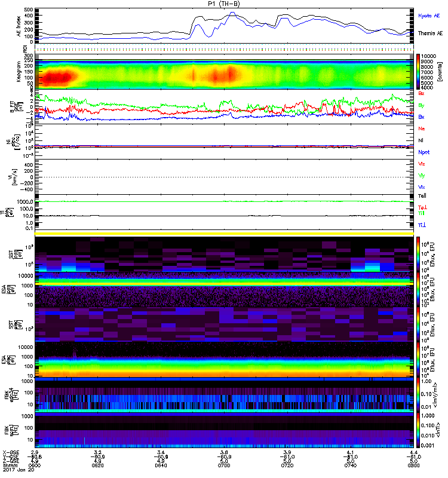Viewport: 448px width, 478px height.
Task: Select the blue Npot legend label
Action: [424, 152]
